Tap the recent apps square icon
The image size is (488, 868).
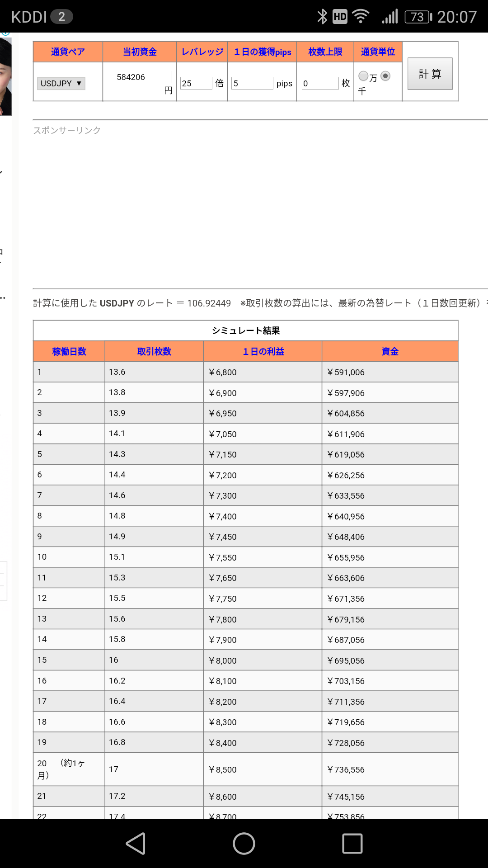(352, 844)
